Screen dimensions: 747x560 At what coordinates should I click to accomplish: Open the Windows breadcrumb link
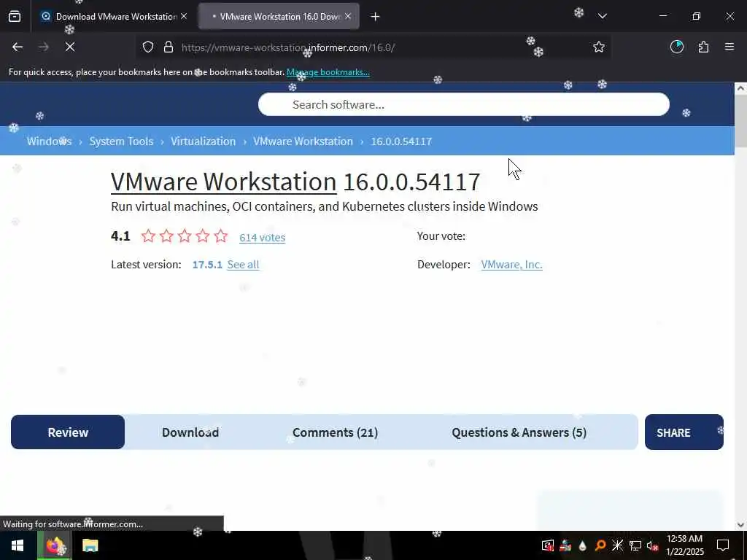49,141
